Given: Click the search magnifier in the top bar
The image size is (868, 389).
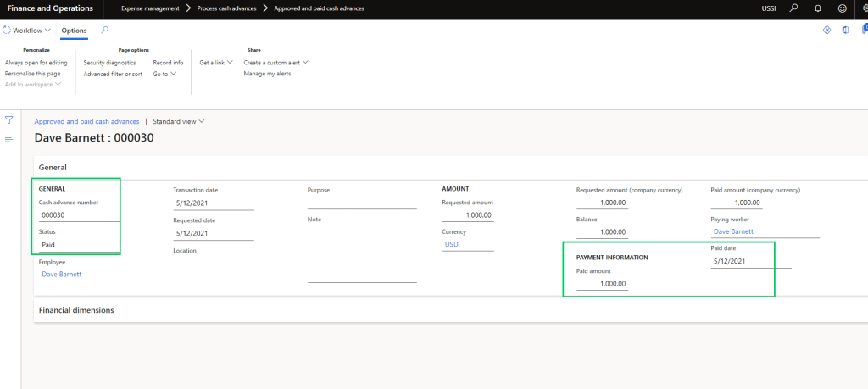Looking at the screenshot, I should [x=793, y=8].
